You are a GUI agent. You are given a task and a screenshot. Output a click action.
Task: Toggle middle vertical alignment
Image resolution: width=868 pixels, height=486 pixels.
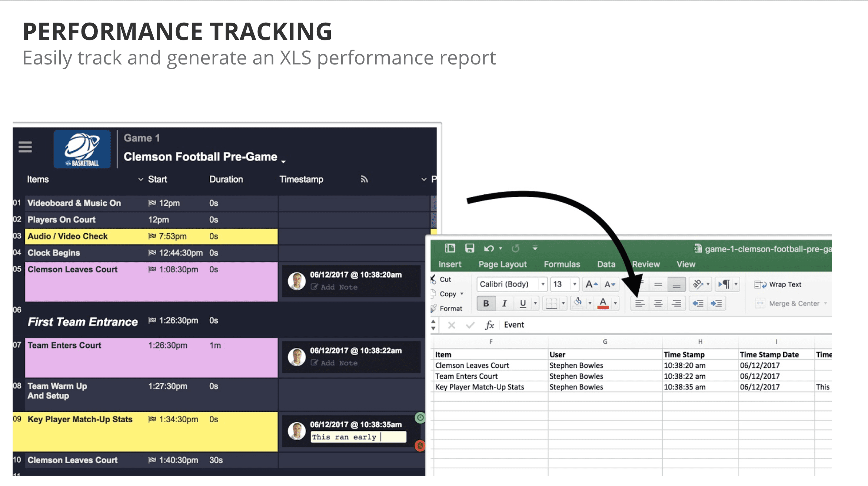tap(658, 284)
